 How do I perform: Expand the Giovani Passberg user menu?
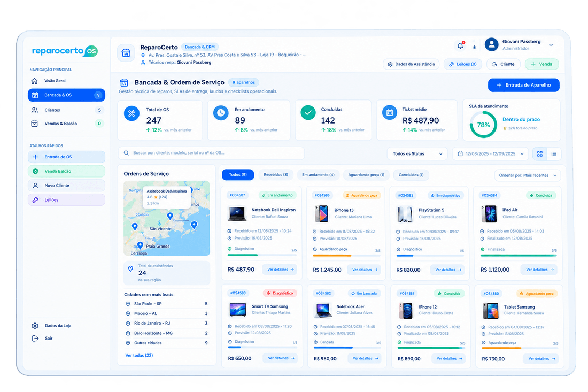pyautogui.click(x=551, y=45)
